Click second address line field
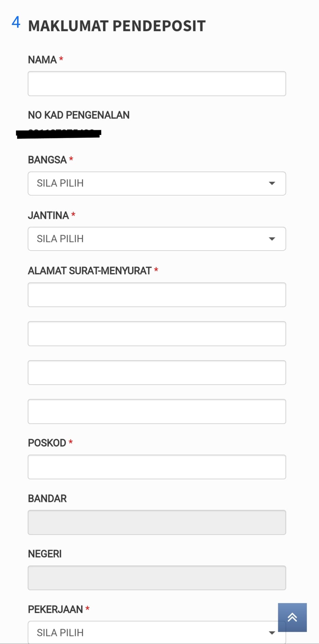The width and height of the screenshot is (319, 644). 157,334
